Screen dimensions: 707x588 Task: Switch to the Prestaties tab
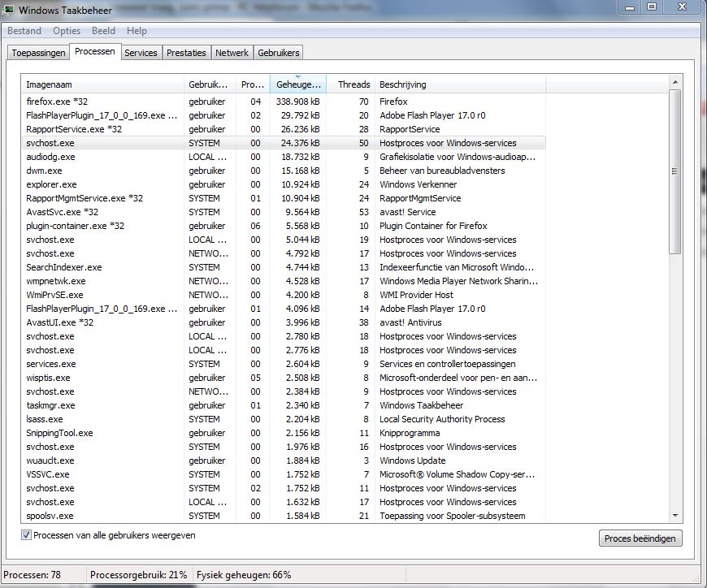click(x=186, y=53)
